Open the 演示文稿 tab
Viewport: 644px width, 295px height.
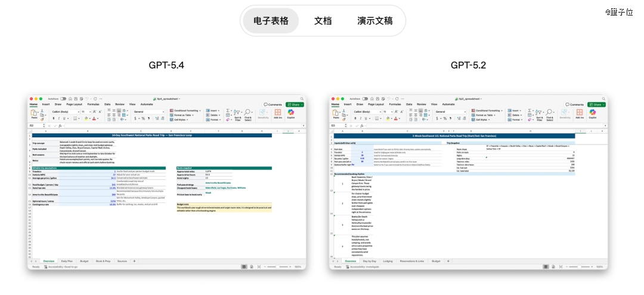374,21
